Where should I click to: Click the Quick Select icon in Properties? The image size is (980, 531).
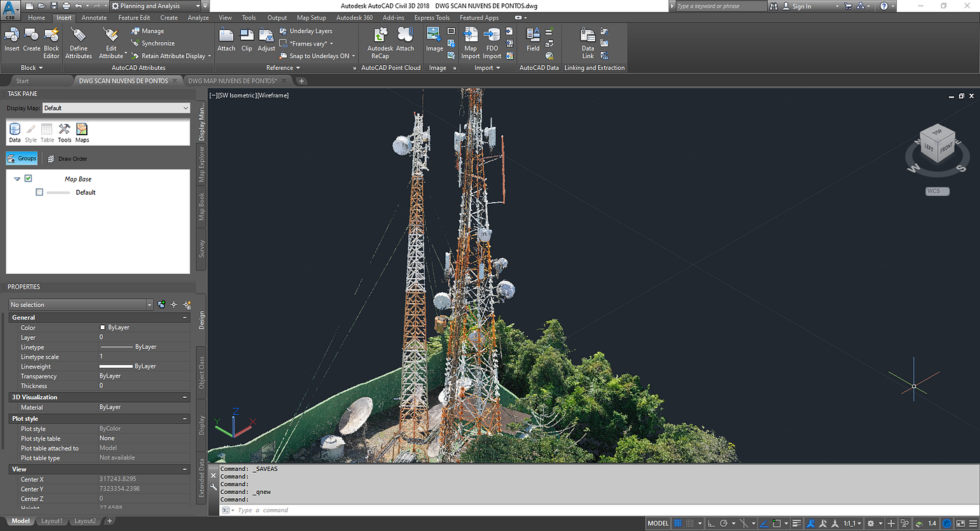187,305
